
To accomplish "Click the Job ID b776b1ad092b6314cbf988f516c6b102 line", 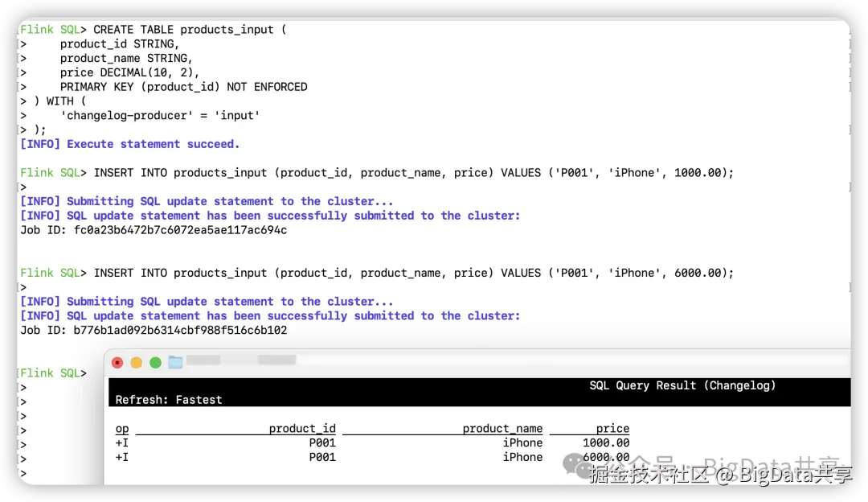I will click(x=154, y=330).
